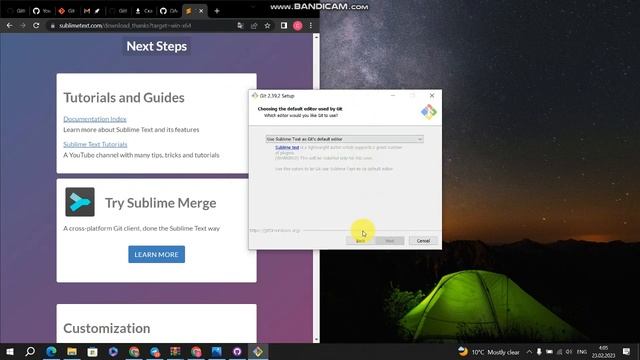Click the lock icon in the address bar
This screenshot has height=360, width=640.
pos(53,26)
